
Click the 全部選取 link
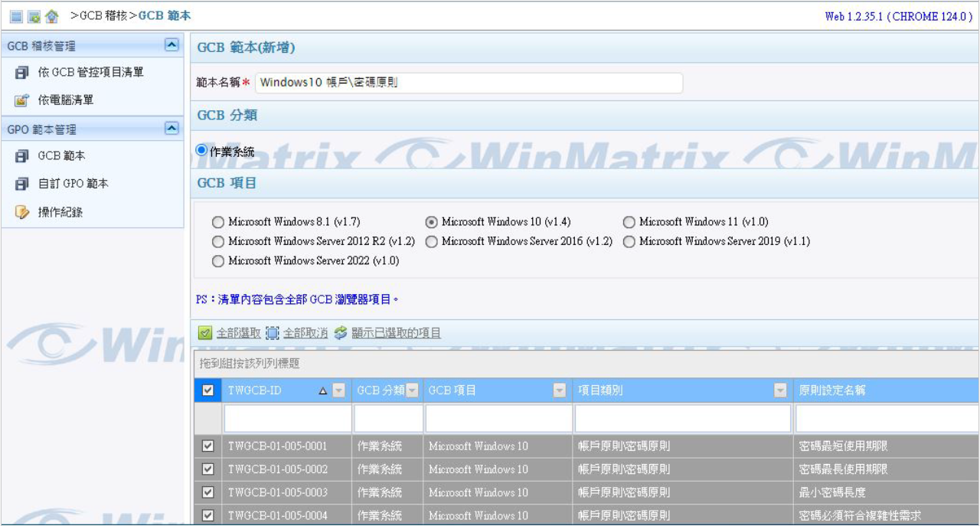(x=238, y=333)
